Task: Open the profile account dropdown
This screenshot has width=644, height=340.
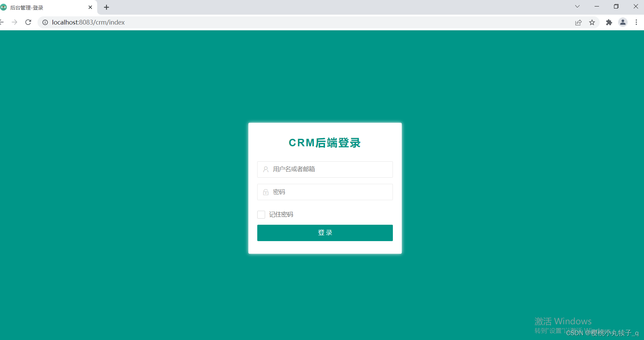Action: (623, 22)
